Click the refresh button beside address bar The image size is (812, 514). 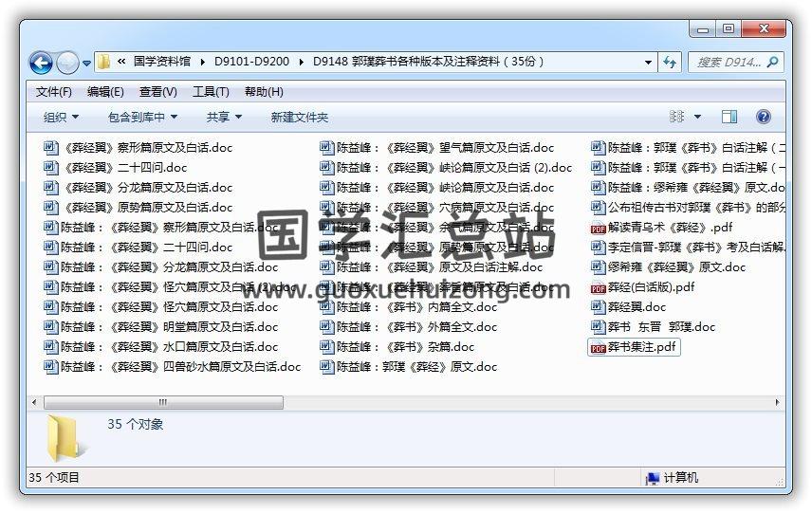point(670,62)
